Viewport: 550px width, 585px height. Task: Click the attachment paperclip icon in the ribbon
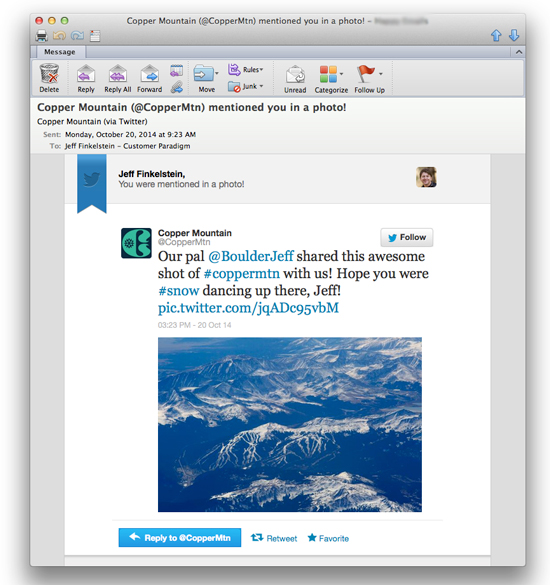(x=176, y=87)
